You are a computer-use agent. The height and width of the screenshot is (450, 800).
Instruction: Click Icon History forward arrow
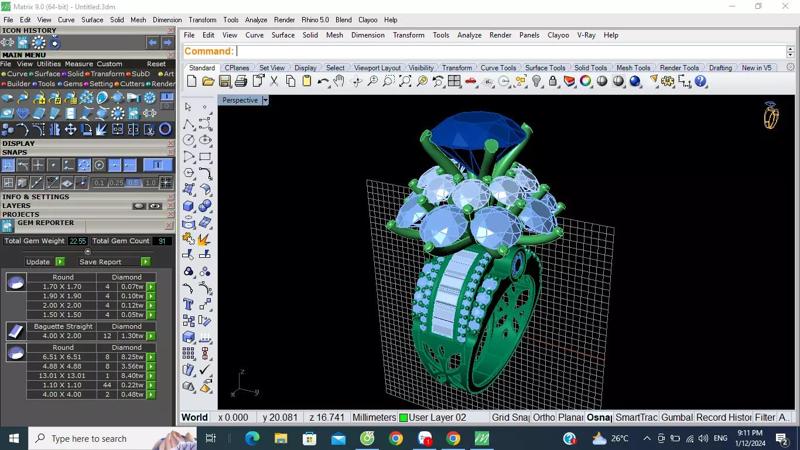pyautogui.click(x=167, y=43)
